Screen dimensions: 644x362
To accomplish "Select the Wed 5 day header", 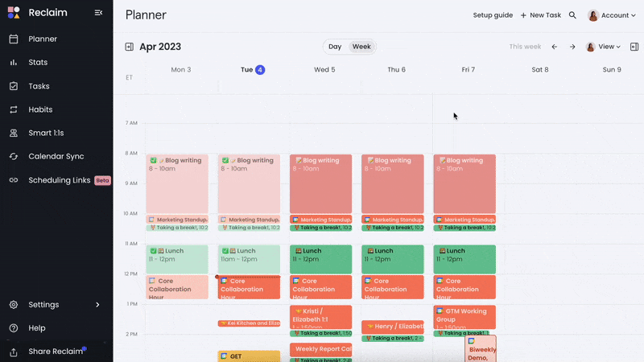I will pyautogui.click(x=324, y=70).
